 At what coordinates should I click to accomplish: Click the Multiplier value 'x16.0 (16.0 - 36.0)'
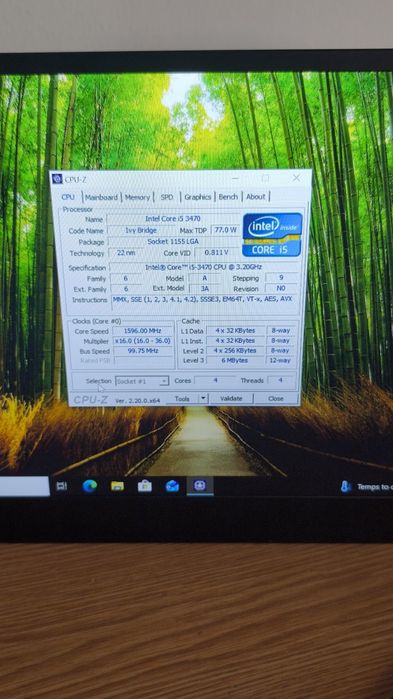[x=143, y=341]
